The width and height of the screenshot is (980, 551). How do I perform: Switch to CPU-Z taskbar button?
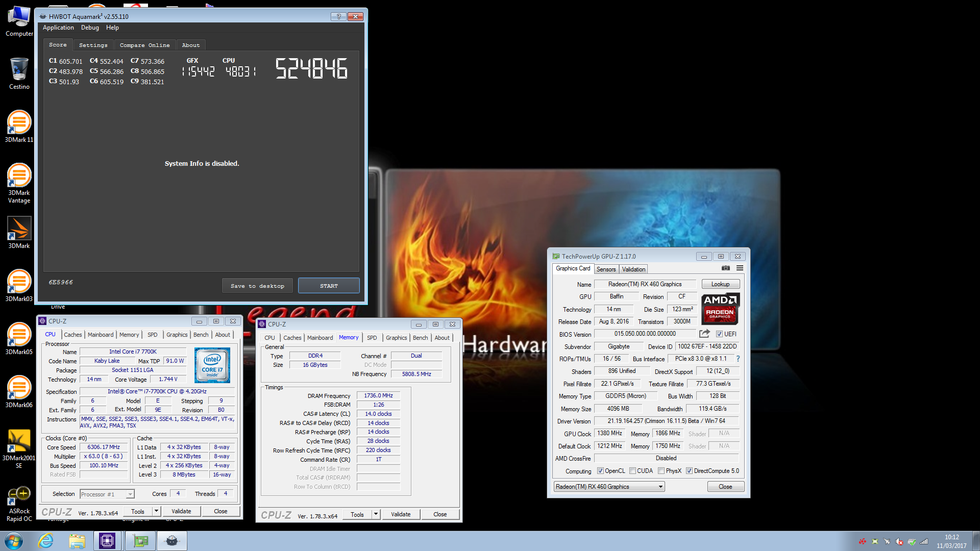click(x=107, y=541)
